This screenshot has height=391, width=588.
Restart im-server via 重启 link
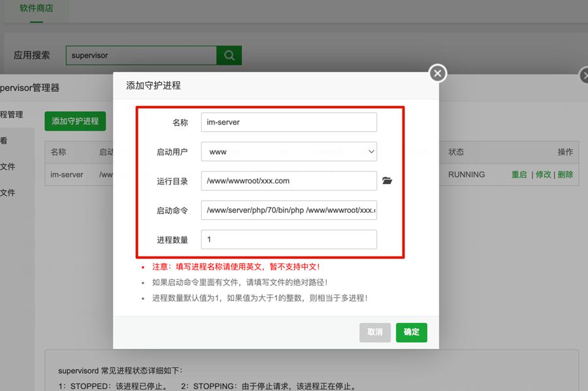519,175
